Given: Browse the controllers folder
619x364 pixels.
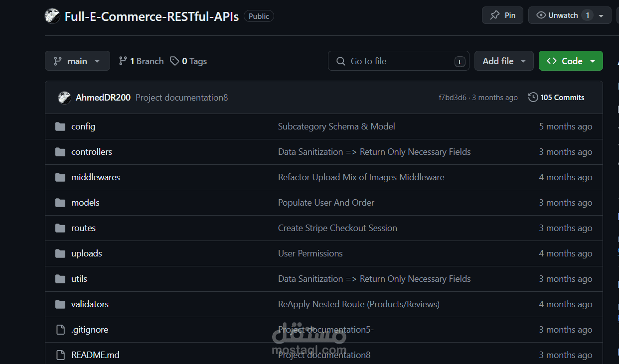Looking at the screenshot, I should click(92, 151).
